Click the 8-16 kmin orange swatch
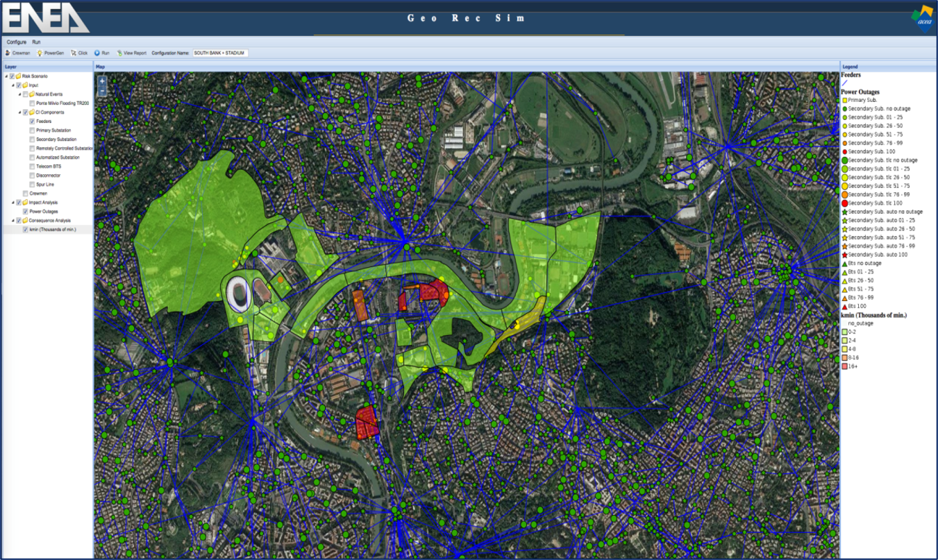Viewport: 938px width, 560px height. (x=844, y=357)
